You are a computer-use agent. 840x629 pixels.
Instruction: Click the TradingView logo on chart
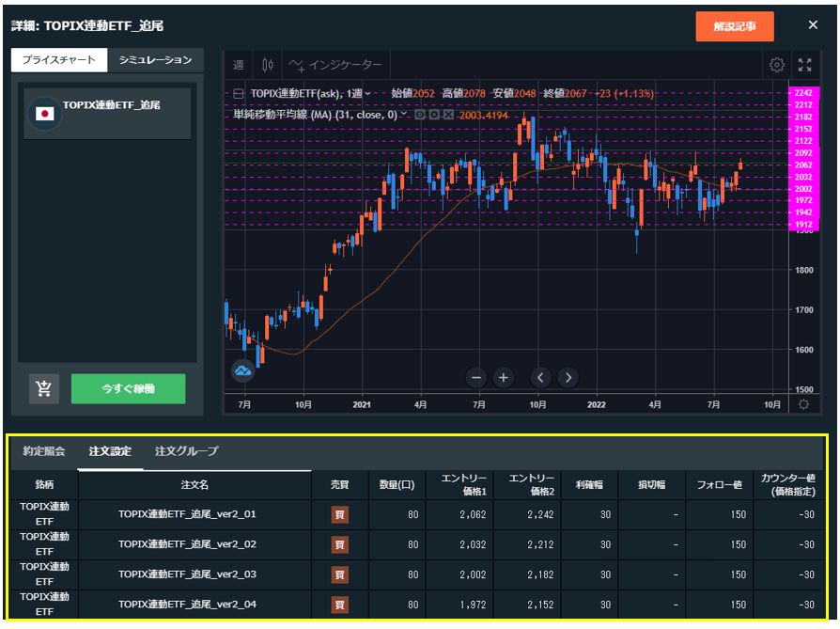point(243,370)
